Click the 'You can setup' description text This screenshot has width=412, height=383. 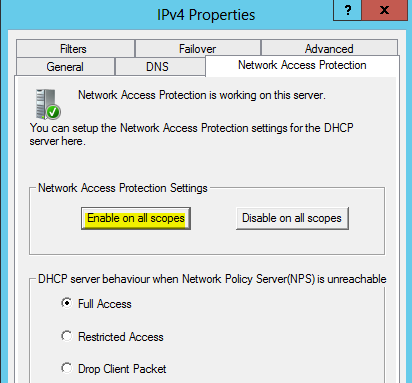(191, 134)
